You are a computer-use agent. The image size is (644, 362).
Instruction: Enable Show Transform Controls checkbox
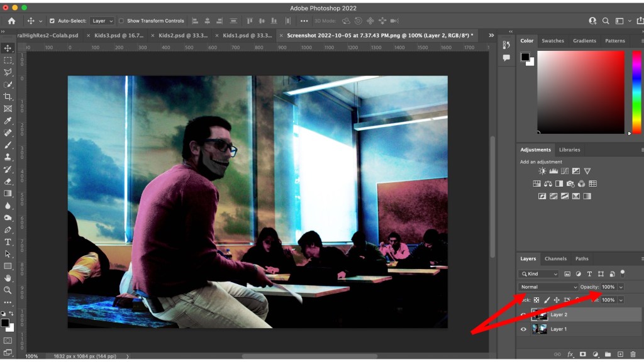[x=121, y=21]
